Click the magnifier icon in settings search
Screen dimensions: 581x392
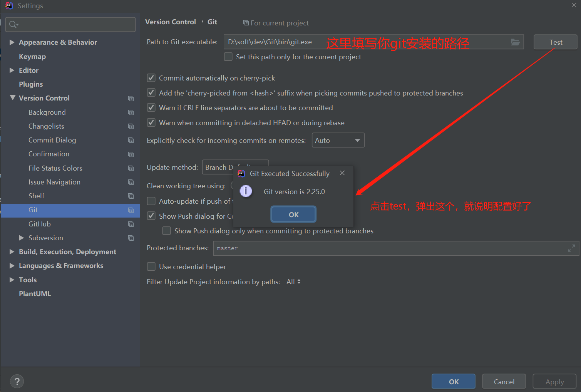(13, 24)
